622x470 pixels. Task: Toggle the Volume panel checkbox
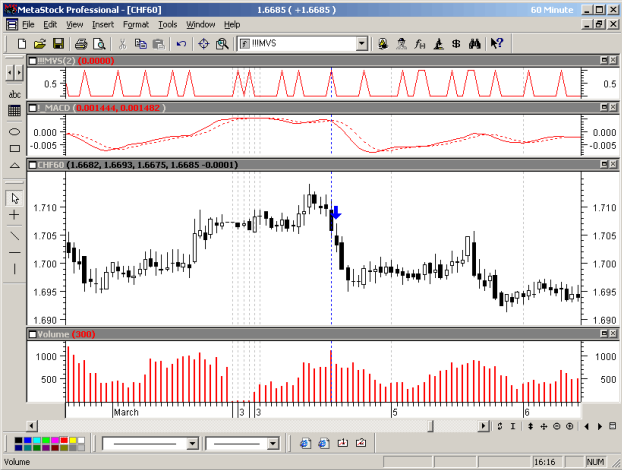pos(33,334)
